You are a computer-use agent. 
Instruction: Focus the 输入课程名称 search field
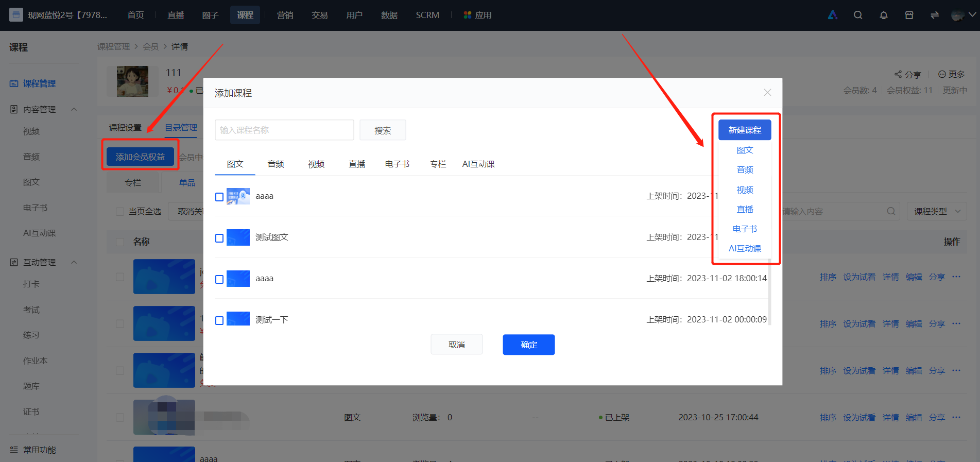[x=284, y=130]
